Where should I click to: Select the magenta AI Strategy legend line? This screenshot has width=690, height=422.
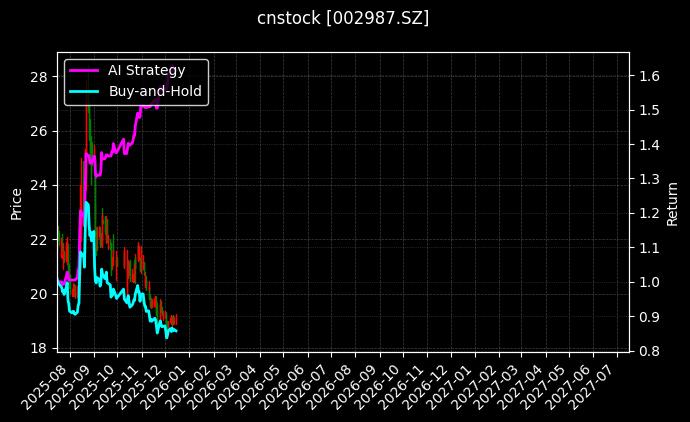click(x=84, y=70)
